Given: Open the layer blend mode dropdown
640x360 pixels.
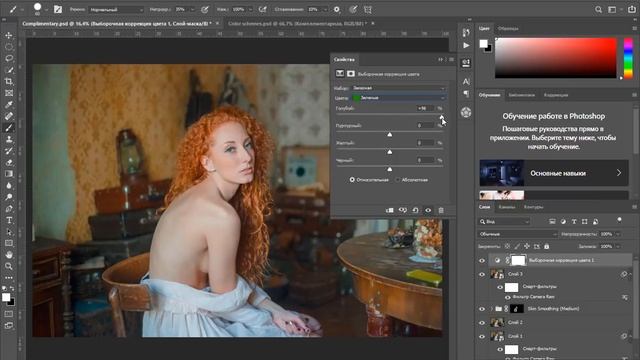Looking at the screenshot, I should [517, 234].
